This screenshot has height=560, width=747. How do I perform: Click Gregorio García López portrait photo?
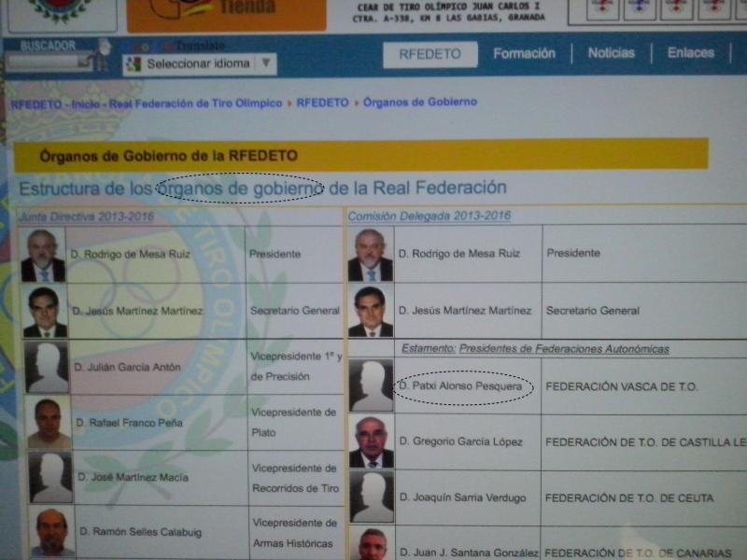(x=371, y=441)
